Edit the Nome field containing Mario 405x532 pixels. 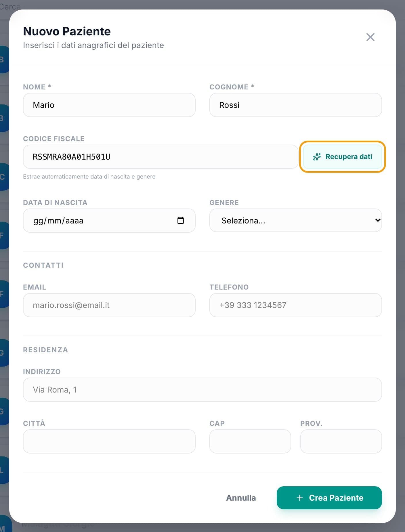[x=109, y=105]
